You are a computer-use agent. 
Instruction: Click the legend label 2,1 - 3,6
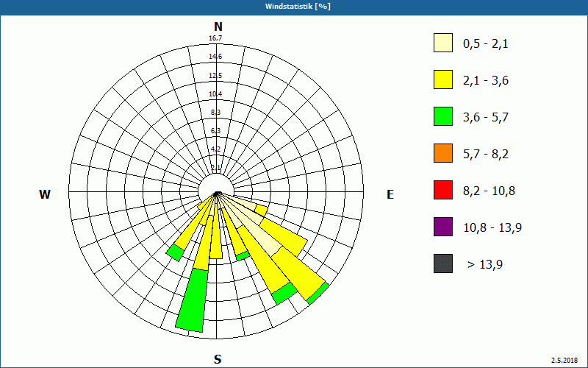486,81
